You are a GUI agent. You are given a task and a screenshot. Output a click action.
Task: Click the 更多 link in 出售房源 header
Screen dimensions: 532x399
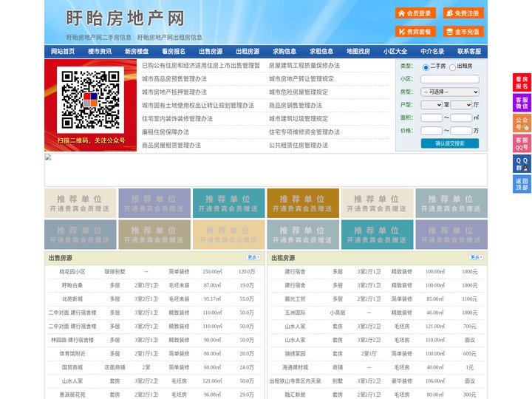(x=253, y=258)
